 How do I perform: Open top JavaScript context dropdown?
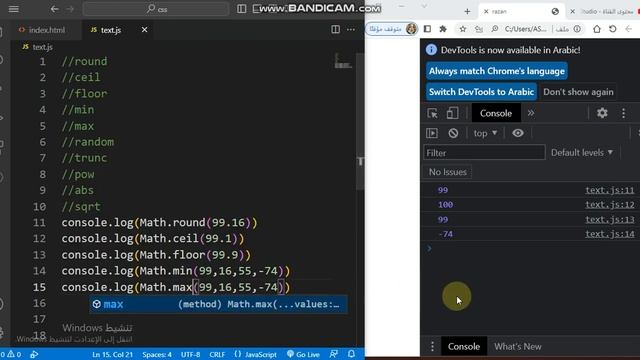point(485,133)
